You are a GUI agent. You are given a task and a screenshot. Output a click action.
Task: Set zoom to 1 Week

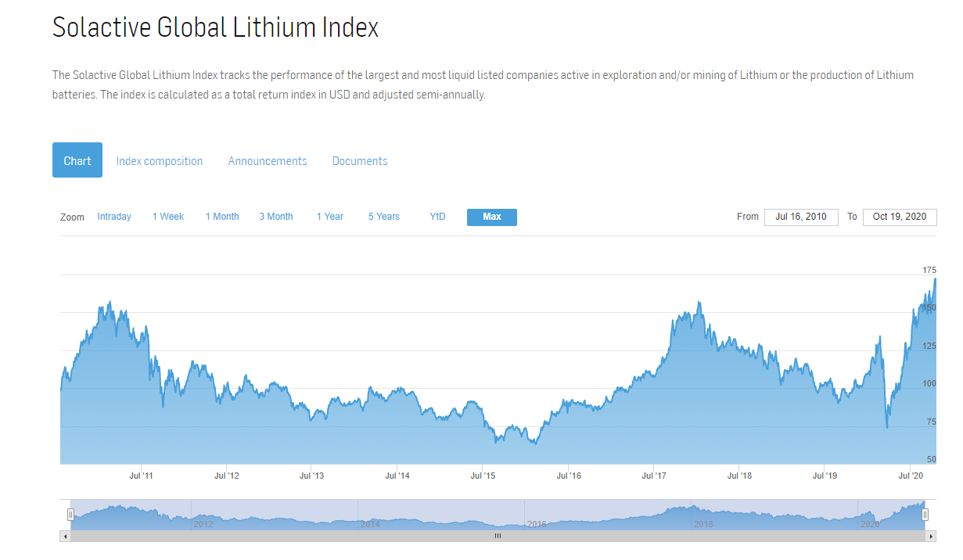pyautogui.click(x=168, y=217)
